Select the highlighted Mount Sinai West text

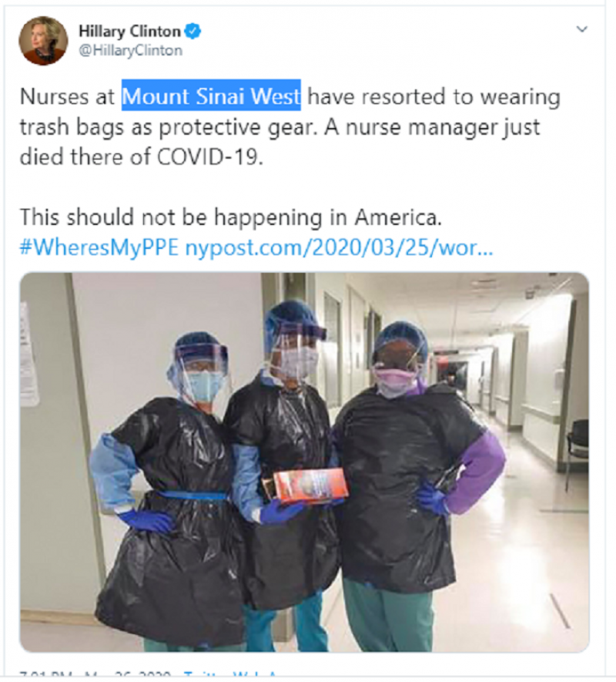point(211,96)
